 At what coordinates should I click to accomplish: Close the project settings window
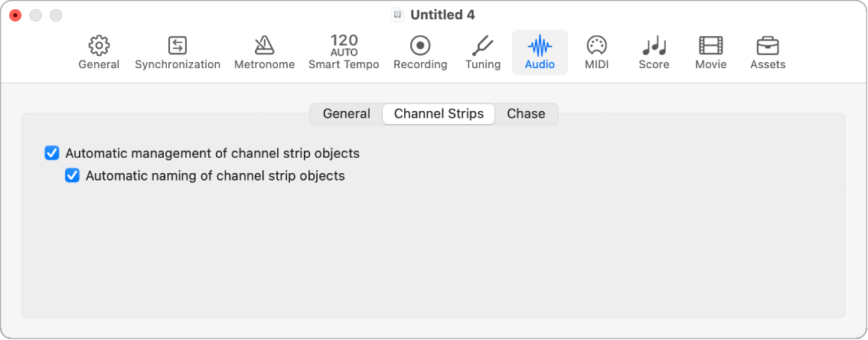pyautogui.click(x=15, y=15)
